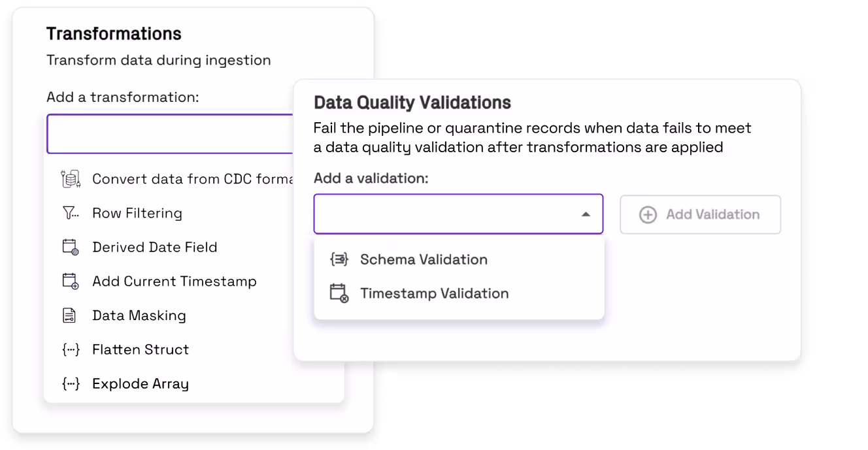Click the Add Current Timestamp calendar icon
Image resolution: width=868 pixels, height=450 pixels.
point(71,281)
